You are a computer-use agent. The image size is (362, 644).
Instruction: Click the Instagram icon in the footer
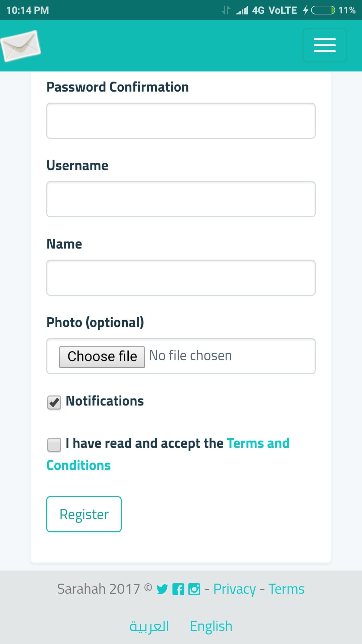pos(194,589)
